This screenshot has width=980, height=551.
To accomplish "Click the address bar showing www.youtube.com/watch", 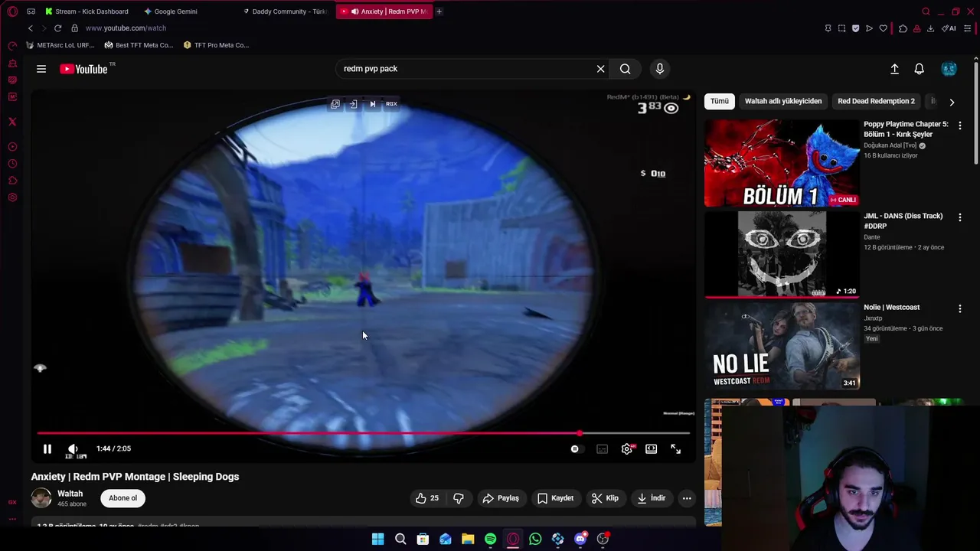I will (x=126, y=28).
